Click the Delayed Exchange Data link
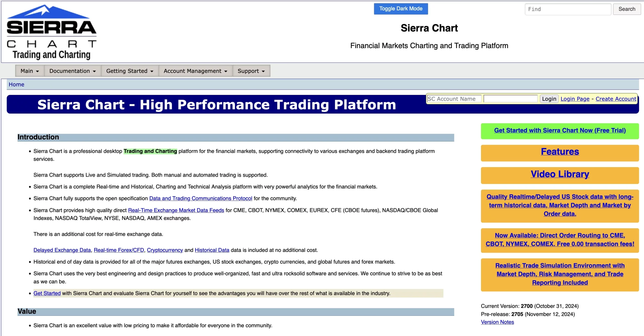The width and height of the screenshot is (644, 336). tap(62, 250)
